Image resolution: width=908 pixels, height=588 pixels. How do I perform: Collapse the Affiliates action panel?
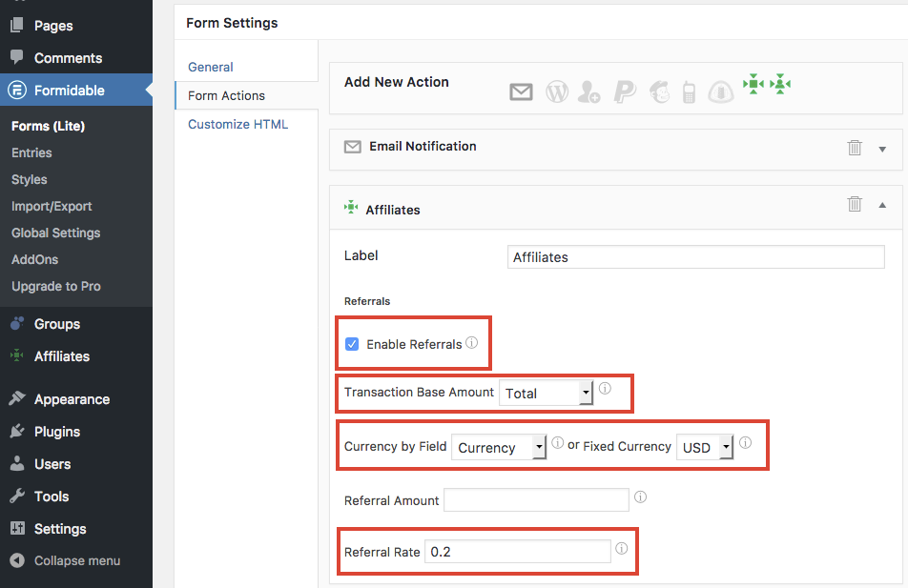882,205
